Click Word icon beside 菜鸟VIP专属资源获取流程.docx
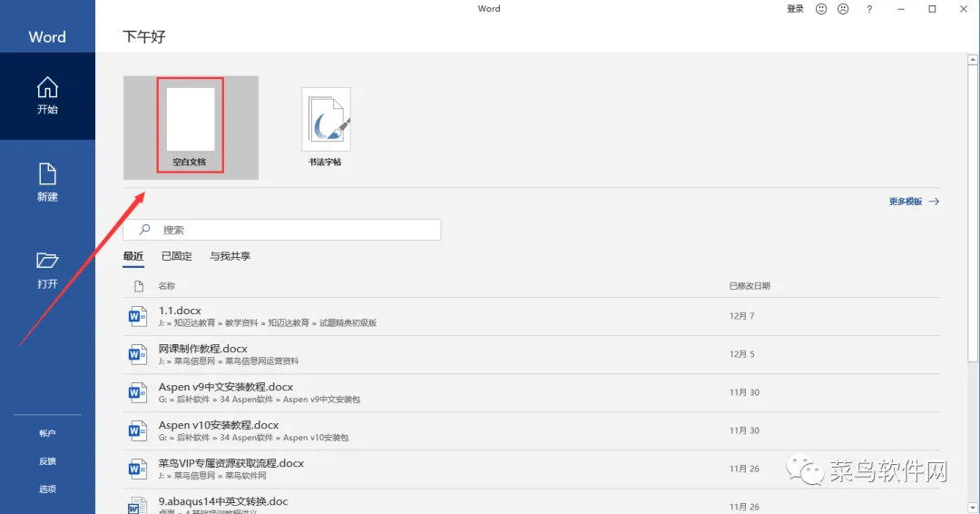980x514 pixels. (x=138, y=469)
